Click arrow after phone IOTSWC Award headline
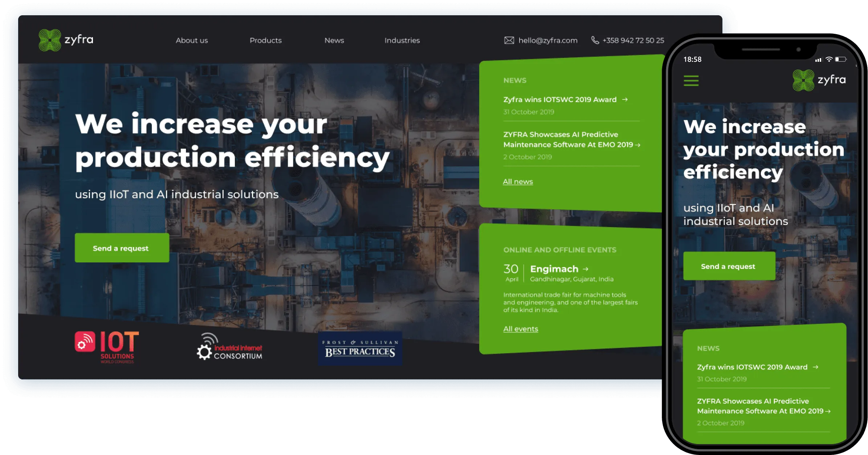Image resolution: width=868 pixels, height=455 pixels. 815,367
